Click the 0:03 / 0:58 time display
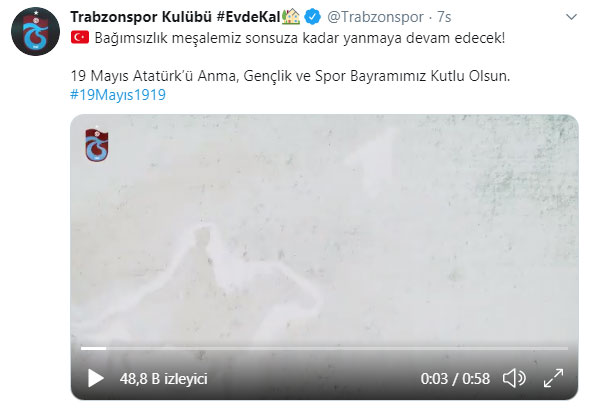This screenshot has height=408, width=592. pyautogui.click(x=455, y=379)
